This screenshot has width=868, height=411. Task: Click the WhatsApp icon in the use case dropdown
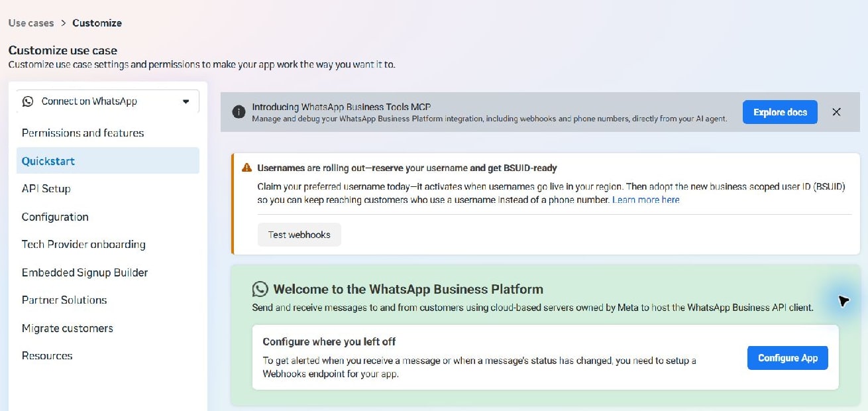(x=28, y=101)
